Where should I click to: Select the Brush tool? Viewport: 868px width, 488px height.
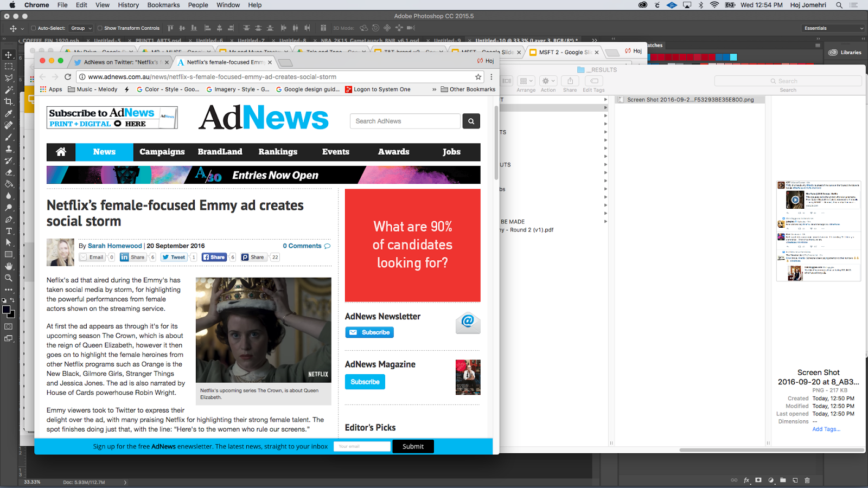click(x=9, y=137)
